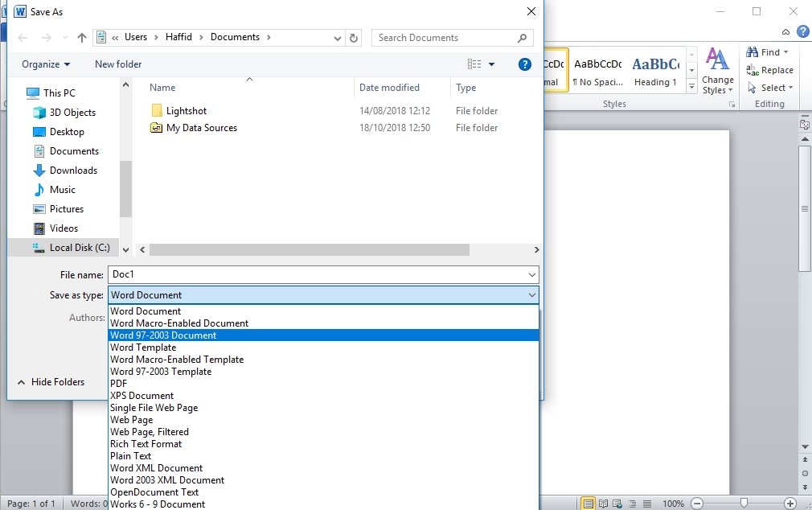This screenshot has width=812, height=510.
Task: Sort by the Type column header
Action: [465, 88]
